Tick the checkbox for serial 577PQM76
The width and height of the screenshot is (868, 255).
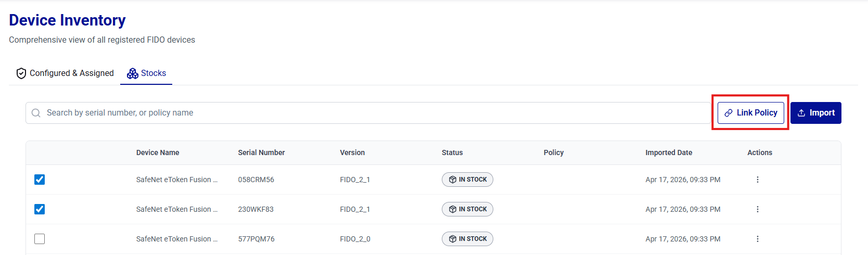[x=40, y=239]
